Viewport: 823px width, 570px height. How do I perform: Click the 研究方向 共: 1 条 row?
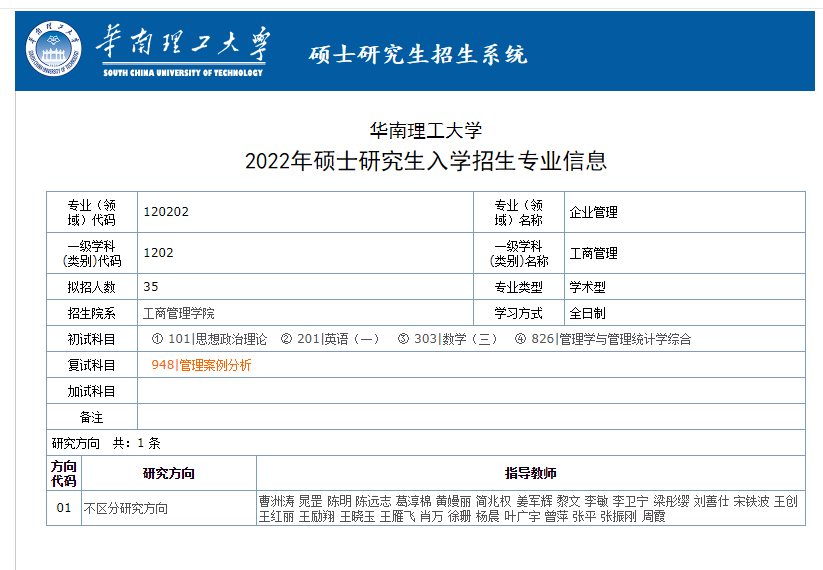(x=426, y=443)
